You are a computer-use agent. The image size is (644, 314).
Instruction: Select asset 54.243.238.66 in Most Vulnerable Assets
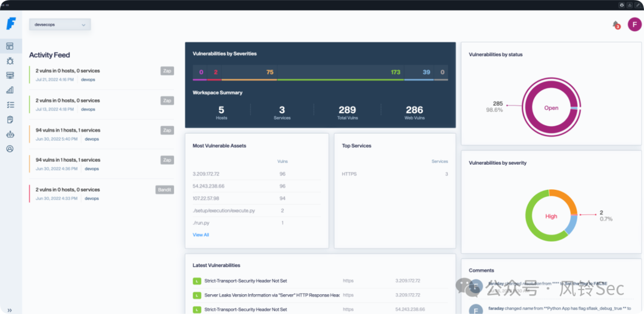[208, 186]
